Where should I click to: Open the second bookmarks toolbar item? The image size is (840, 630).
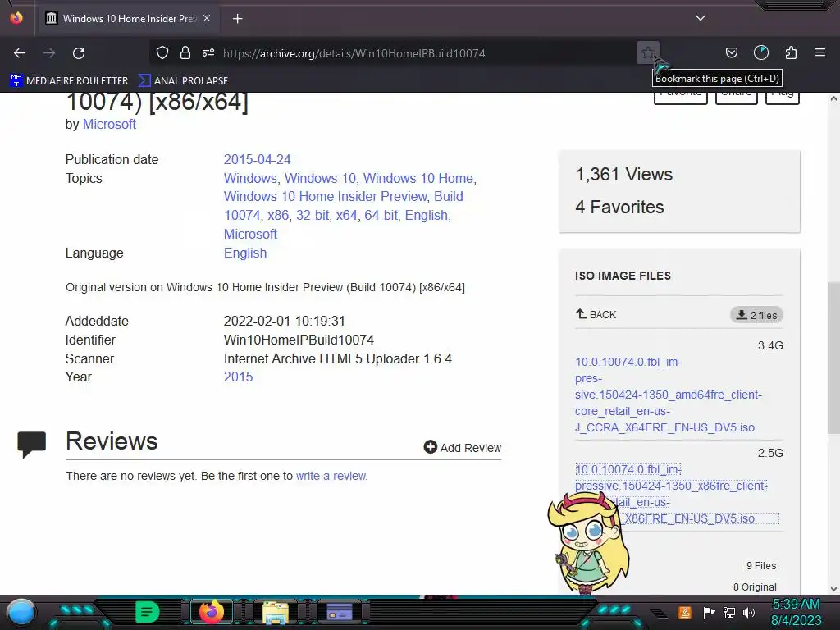pyautogui.click(x=183, y=81)
